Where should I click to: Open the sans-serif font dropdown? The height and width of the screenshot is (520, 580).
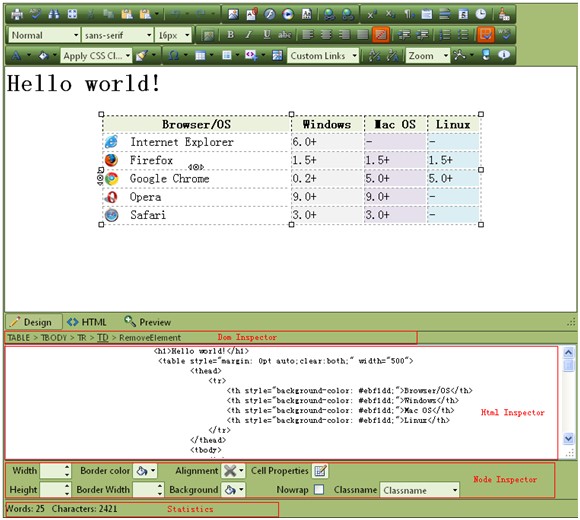117,35
